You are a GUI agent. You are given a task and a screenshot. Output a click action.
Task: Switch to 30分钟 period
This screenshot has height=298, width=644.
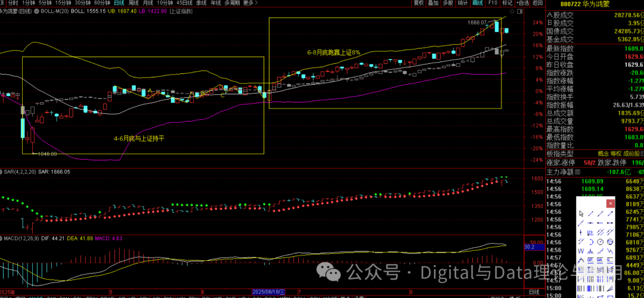82,3
